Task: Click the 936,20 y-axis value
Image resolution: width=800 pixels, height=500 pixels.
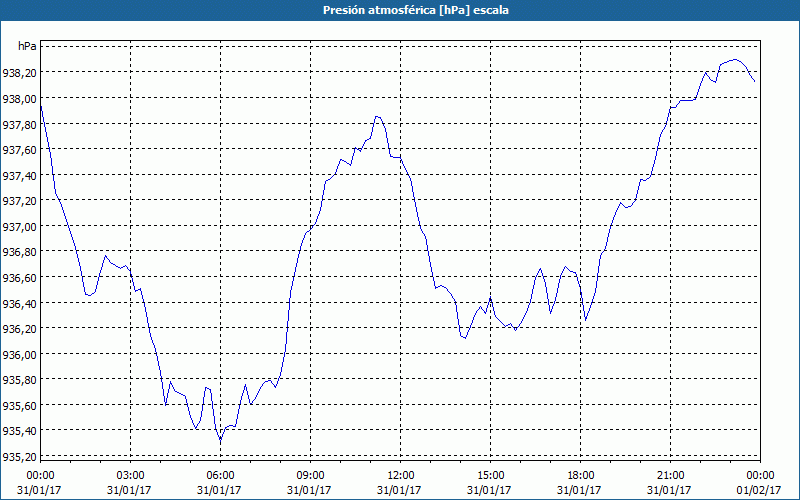Action: (19, 329)
